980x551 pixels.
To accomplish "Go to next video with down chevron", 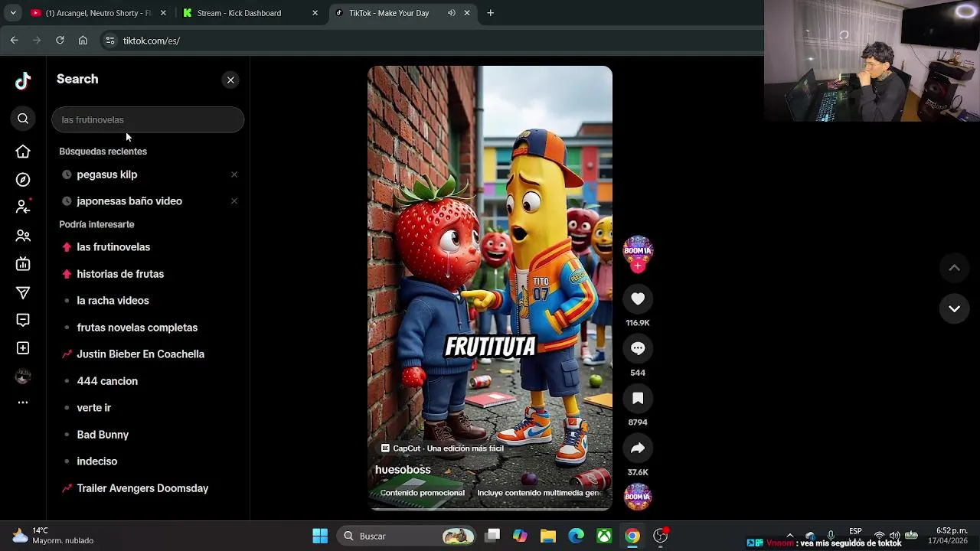I will [x=954, y=309].
